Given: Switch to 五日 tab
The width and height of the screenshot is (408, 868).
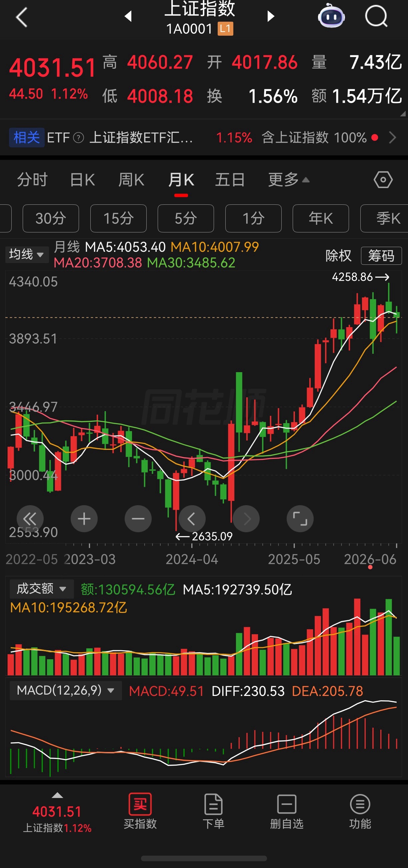Looking at the screenshot, I should coord(230,180).
